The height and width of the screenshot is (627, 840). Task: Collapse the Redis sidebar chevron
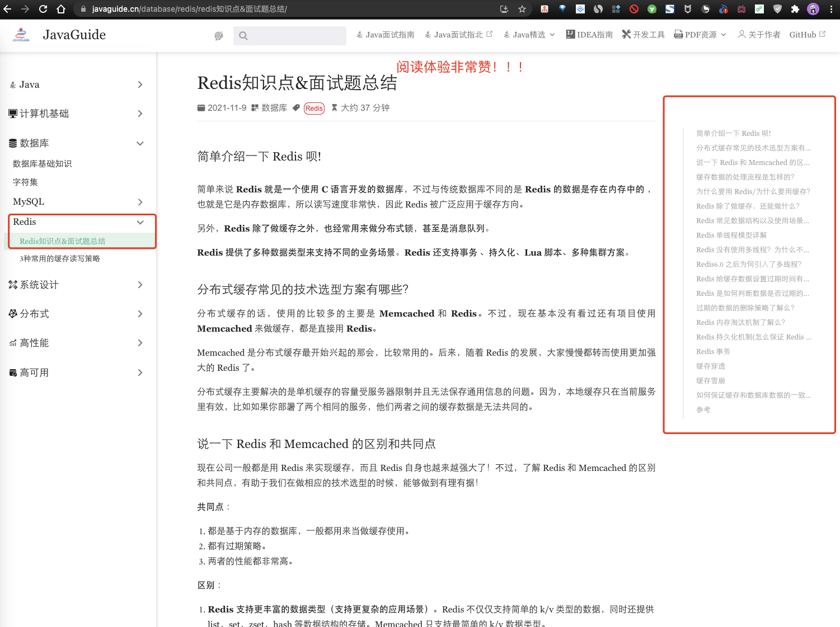pyautogui.click(x=140, y=222)
